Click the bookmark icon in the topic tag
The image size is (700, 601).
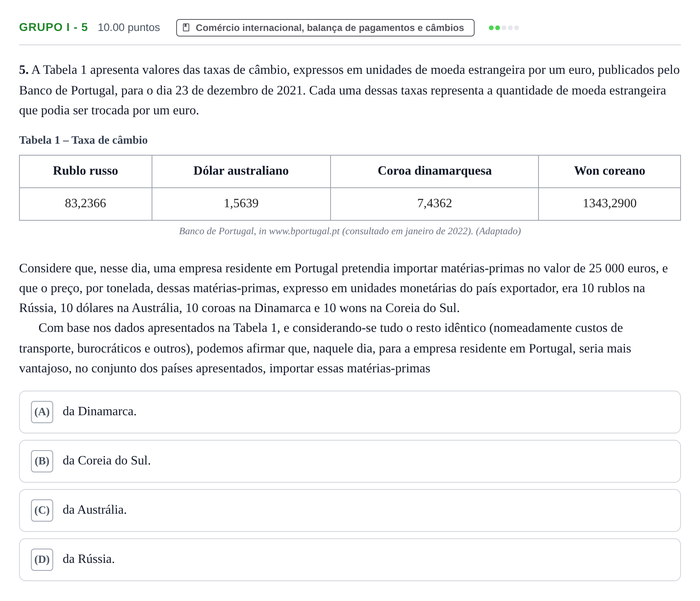[x=186, y=28]
